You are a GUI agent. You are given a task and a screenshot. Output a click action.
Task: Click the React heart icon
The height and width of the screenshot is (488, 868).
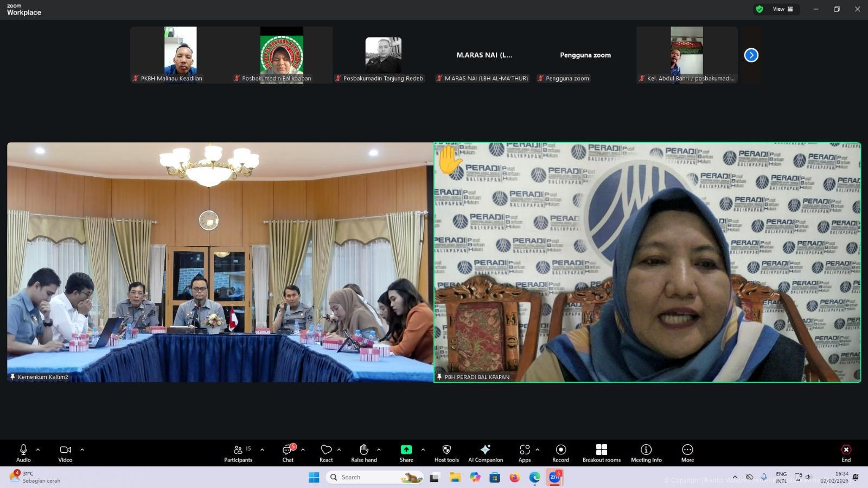326,453
